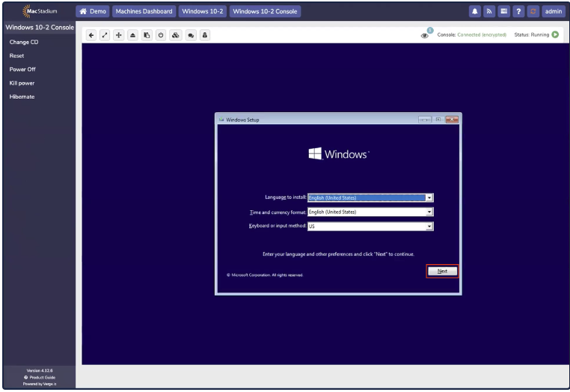The width and height of the screenshot is (570, 392).
Task: Click the back arrow in console toolbar
Action: coord(92,35)
